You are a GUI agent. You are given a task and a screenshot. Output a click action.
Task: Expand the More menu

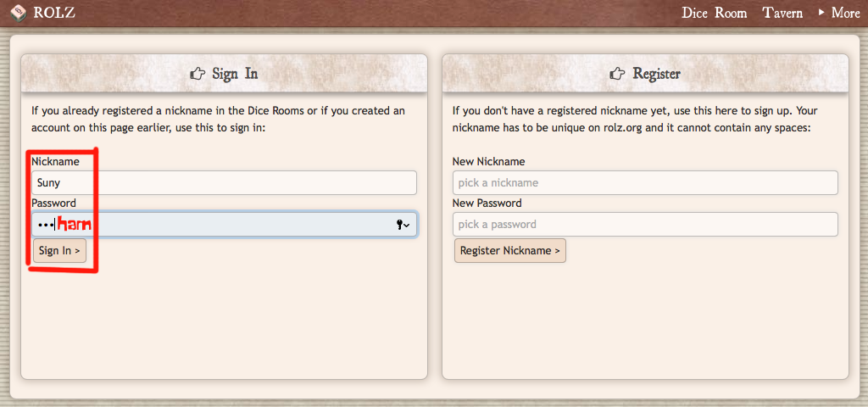click(838, 13)
